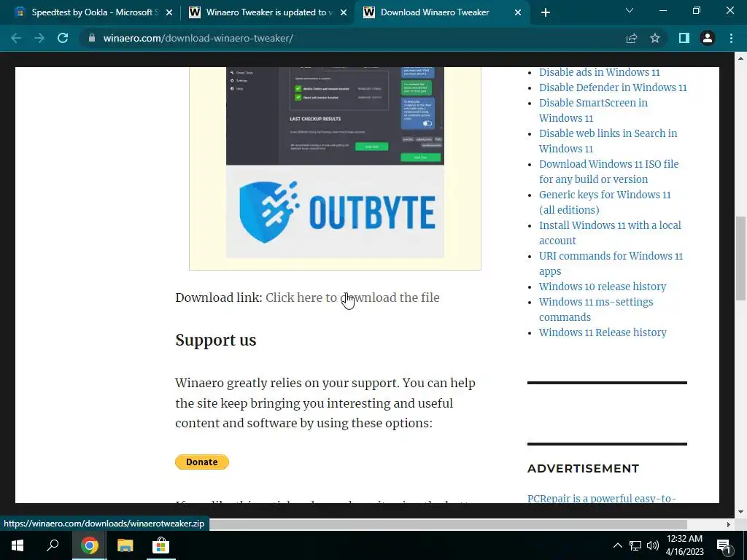Click the browser forward arrow
This screenshot has height=560, width=747.
(39, 38)
